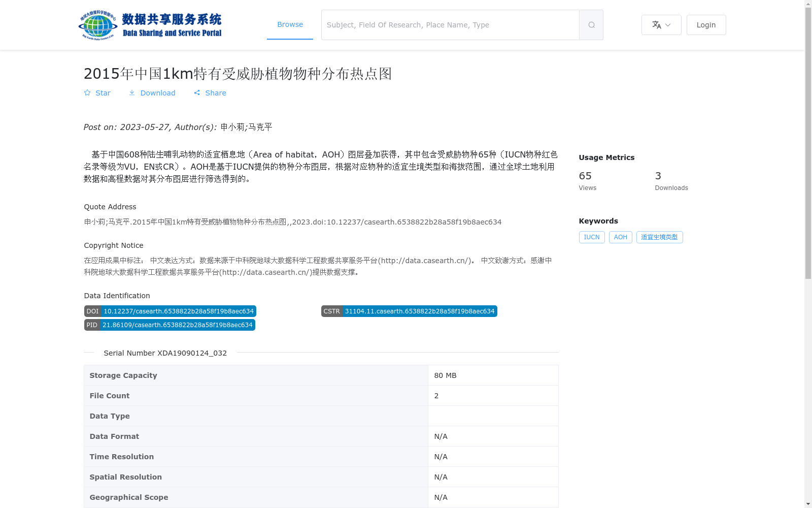Click the vertical page scrollbar thumb
The width and height of the screenshot is (812, 508).
click(x=808, y=143)
